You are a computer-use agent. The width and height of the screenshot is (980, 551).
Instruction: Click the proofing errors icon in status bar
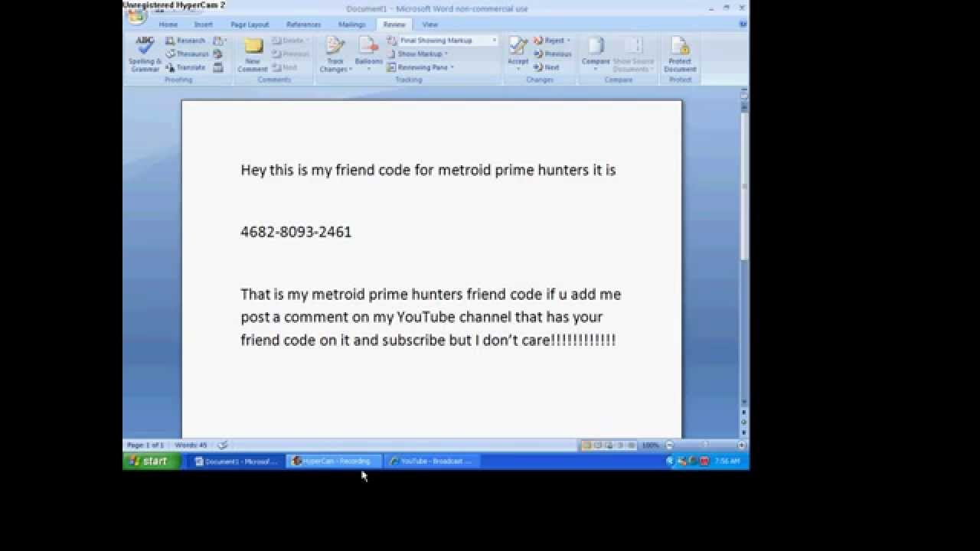[222, 445]
